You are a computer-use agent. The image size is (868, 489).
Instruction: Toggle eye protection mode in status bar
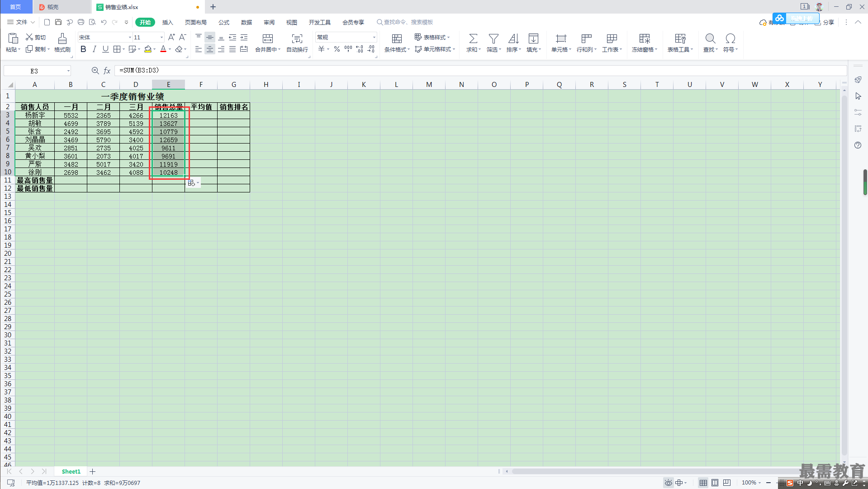[668, 483]
